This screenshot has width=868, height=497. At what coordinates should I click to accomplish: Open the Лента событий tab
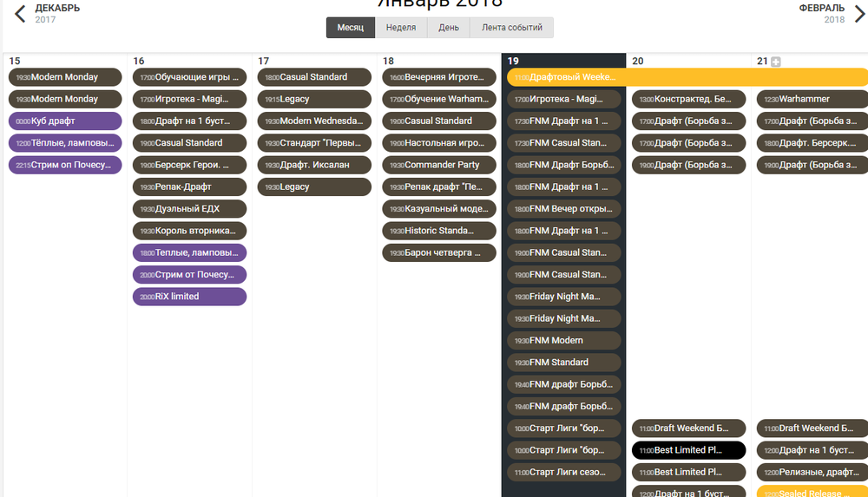click(511, 28)
